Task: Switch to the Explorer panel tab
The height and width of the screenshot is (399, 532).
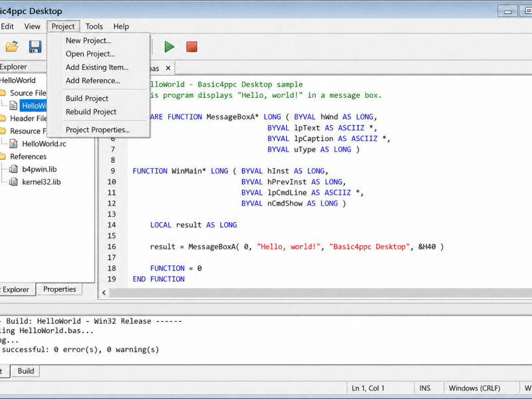Action: pos(16,289)
